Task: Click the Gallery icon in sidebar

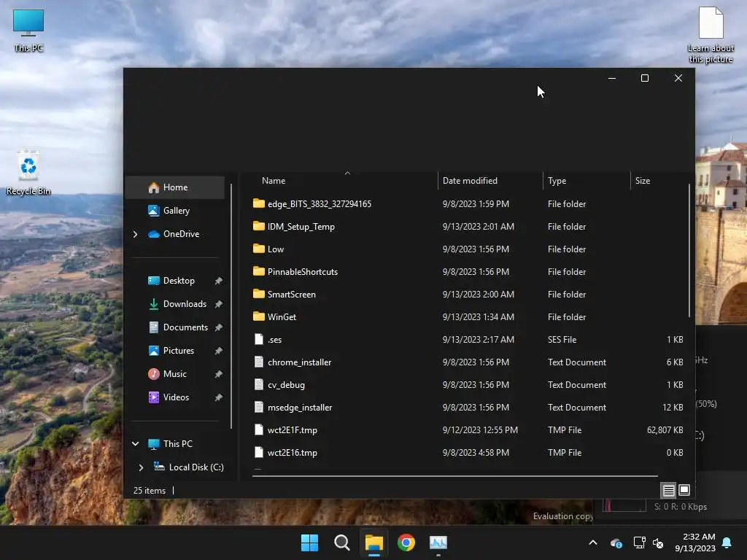Action: click(x=153, y=211)
